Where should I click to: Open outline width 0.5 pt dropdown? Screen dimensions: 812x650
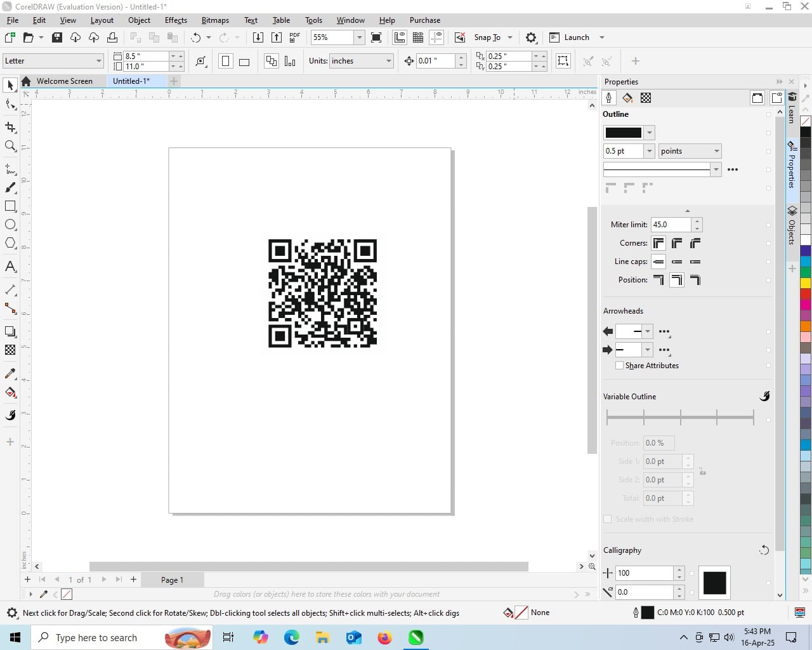pyautogui.click(x=649, y=151)
